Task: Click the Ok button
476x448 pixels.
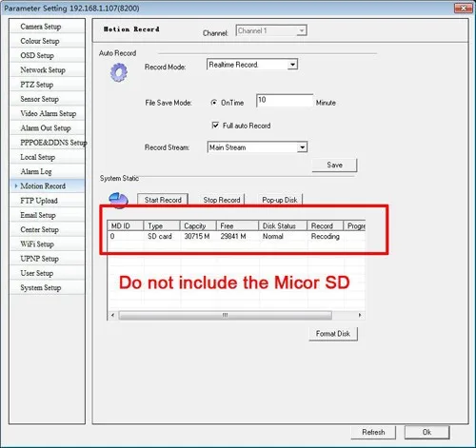Action: (426, 432)
